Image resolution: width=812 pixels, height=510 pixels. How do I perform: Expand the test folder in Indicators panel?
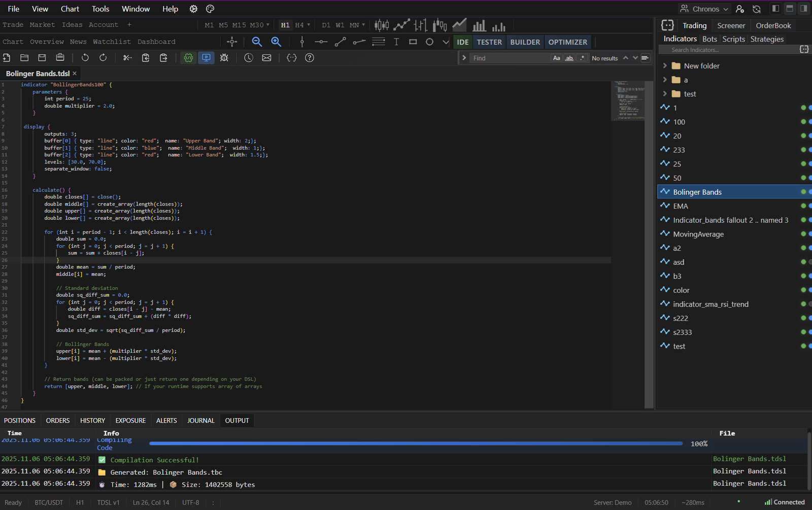click(665, 93)
